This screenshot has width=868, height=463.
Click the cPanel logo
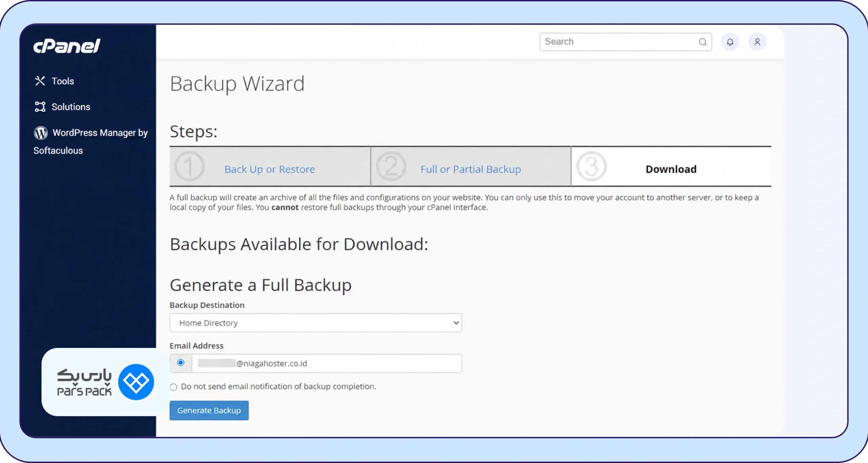[x=67, y=46]
